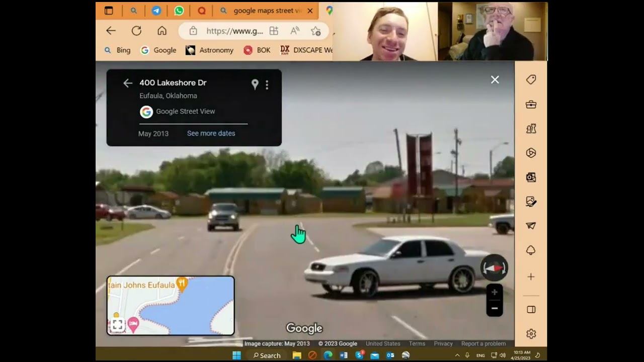Open the taskbar clock and date
Screen dimensions: 644x362
520,355
